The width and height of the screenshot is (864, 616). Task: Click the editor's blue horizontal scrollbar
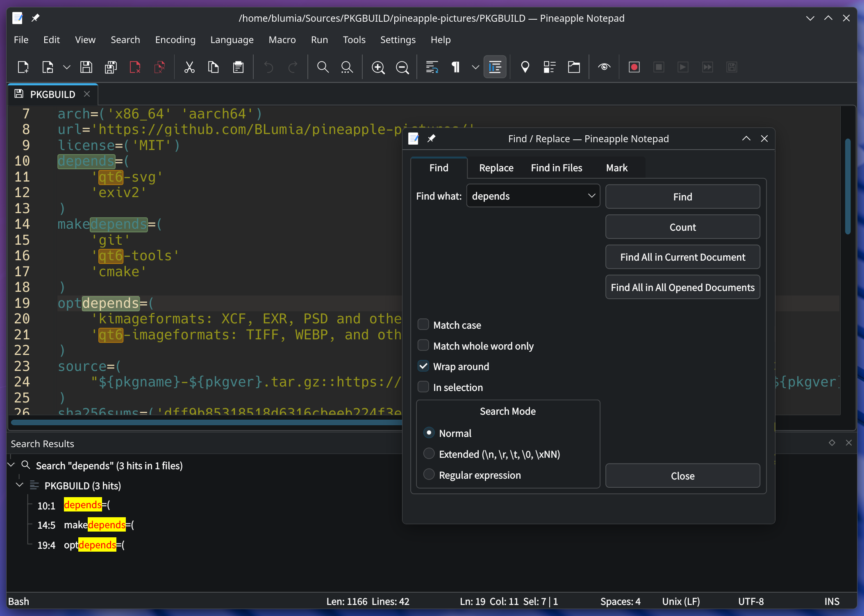point(207,423)
